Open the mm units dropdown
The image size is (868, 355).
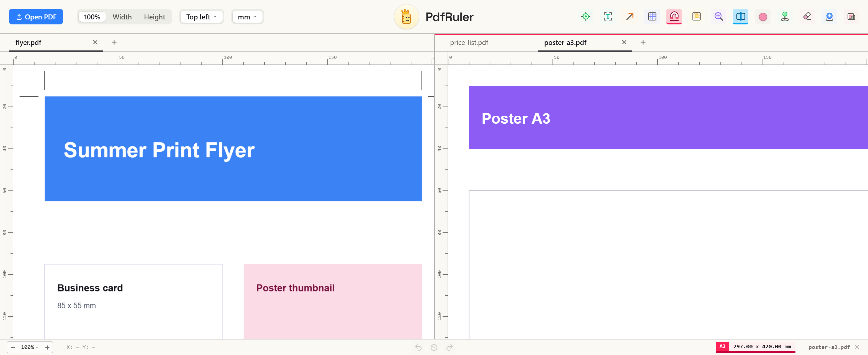(x=247, y=17)
